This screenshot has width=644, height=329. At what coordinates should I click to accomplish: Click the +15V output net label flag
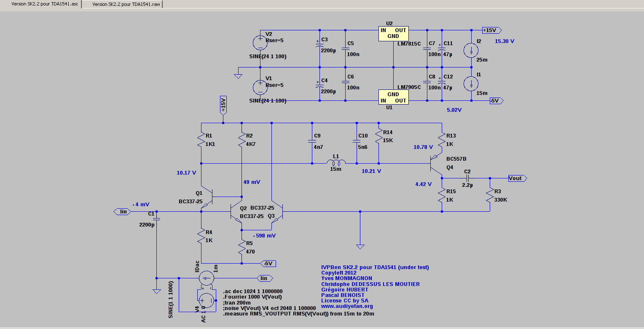click(x=492, y=30)
